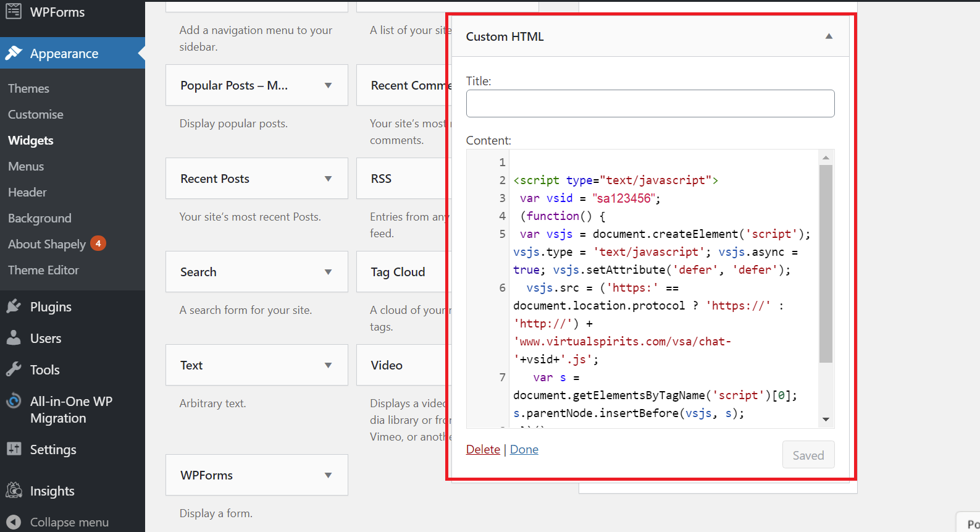Select the Widgets submenu item
This screenshot has height=532, width=980.
tap(31, 140)
